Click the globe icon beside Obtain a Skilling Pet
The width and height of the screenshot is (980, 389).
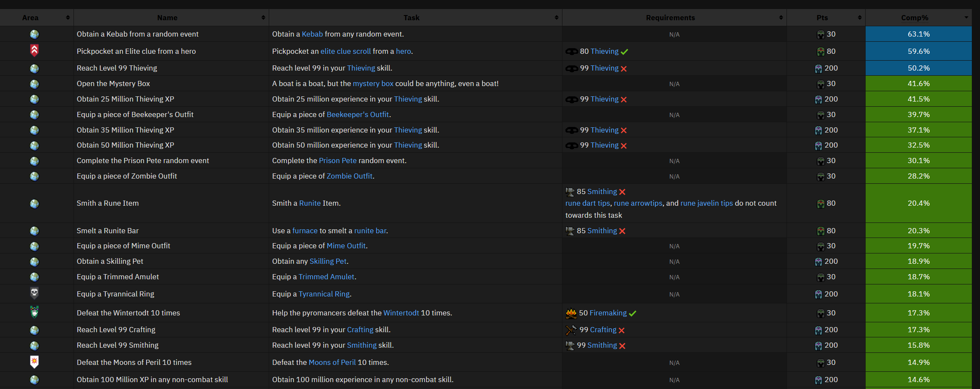tap(34, 262)
